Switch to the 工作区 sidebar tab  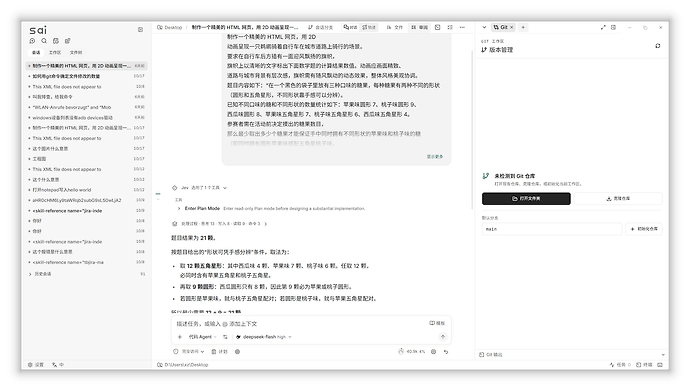coord(55,52)
